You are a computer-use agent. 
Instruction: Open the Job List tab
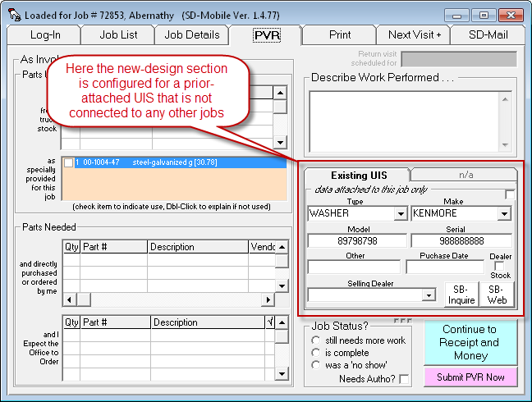[x=120, y=34]
